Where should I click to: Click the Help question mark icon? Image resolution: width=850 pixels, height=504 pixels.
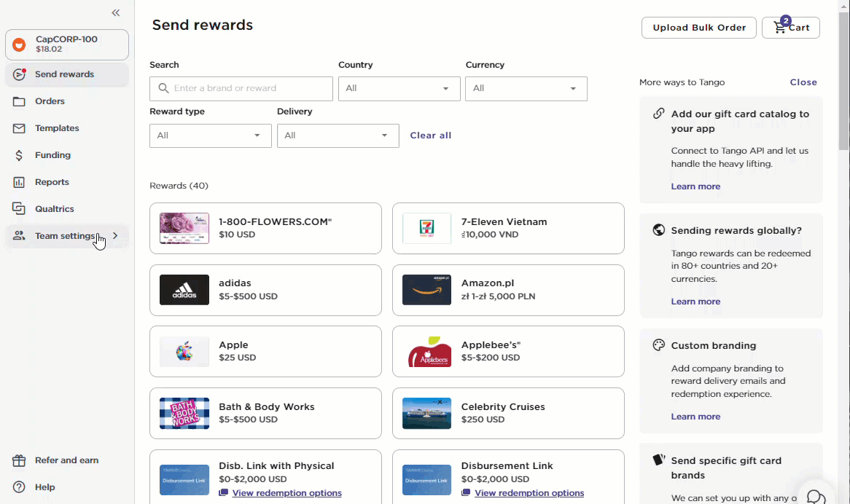pyautogui.click(x=20, y=487)
